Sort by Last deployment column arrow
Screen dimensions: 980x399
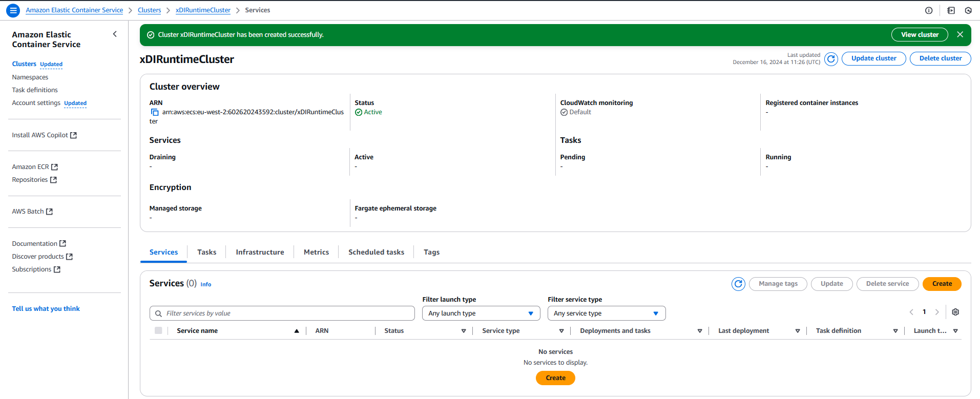click(798, 331)
